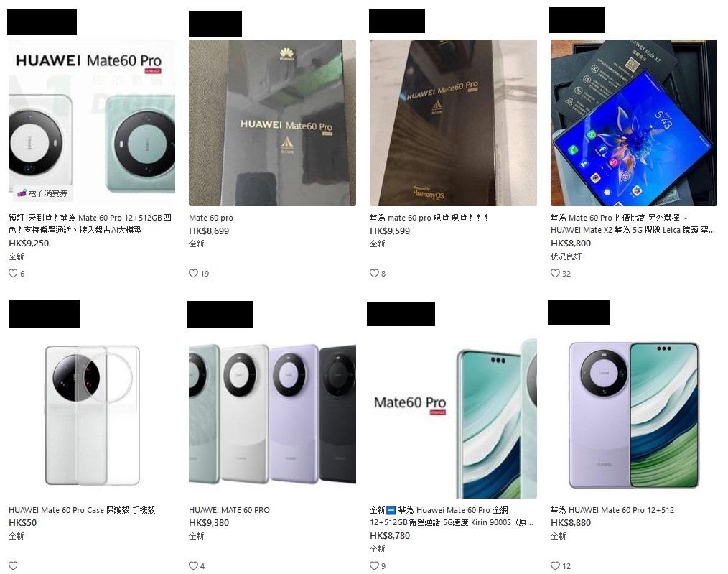Like the HK$8,880 Mate 60 Pro 12+512 listing
Viewport: 728px width, 574px height.
pyautogui.click(x=555, y=565)
